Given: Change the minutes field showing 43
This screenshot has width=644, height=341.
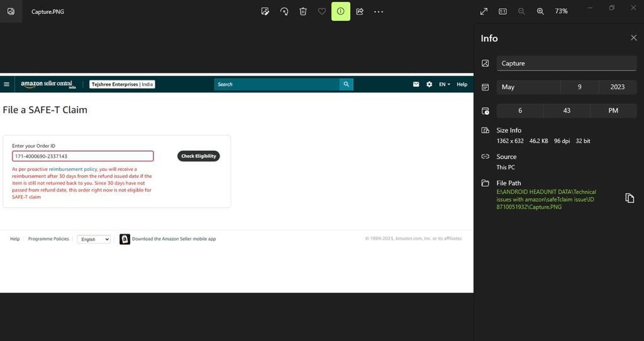Looking at the screenshot, I should (567, 111).
